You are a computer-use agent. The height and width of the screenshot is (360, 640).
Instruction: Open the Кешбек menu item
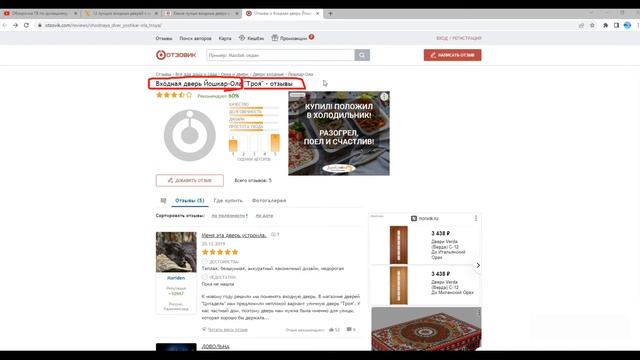pos(251,38)
